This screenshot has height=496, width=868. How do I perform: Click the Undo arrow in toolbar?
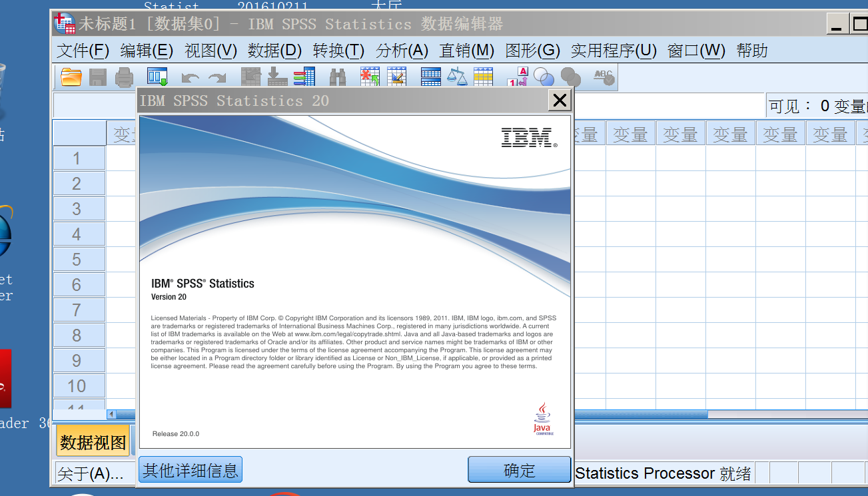191,77
